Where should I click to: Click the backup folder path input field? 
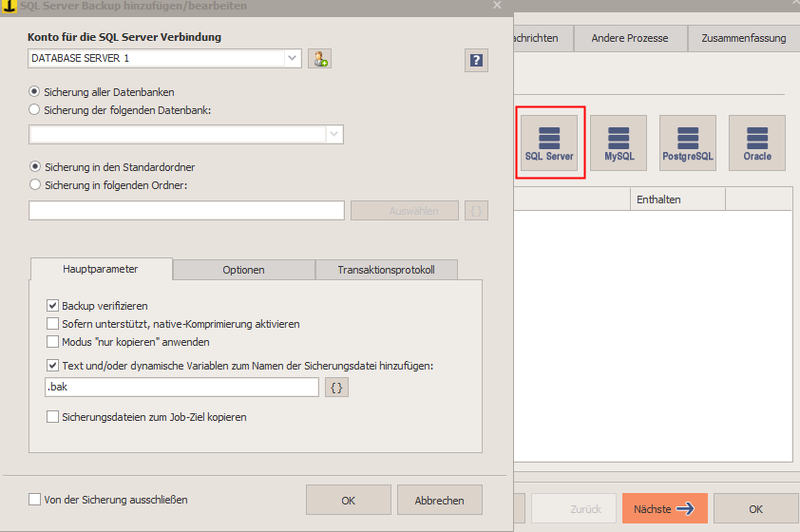[x=187, y=211]
